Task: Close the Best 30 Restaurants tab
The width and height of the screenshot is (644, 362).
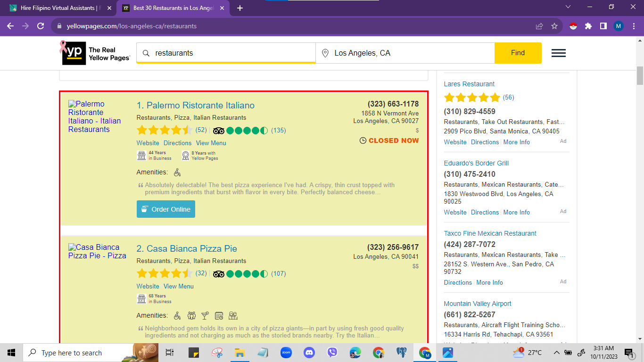Action: 222,8
